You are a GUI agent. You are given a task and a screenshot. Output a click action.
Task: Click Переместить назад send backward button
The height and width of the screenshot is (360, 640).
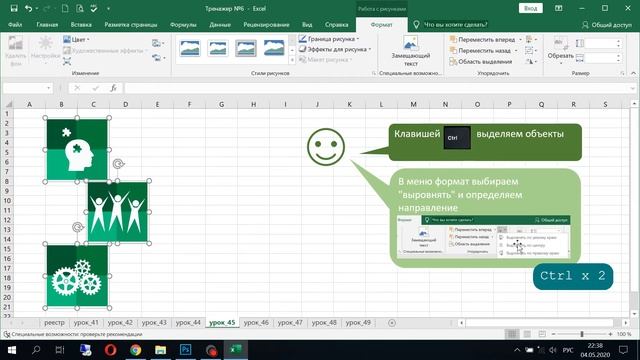pyautogui.click(x=480, y=51)
